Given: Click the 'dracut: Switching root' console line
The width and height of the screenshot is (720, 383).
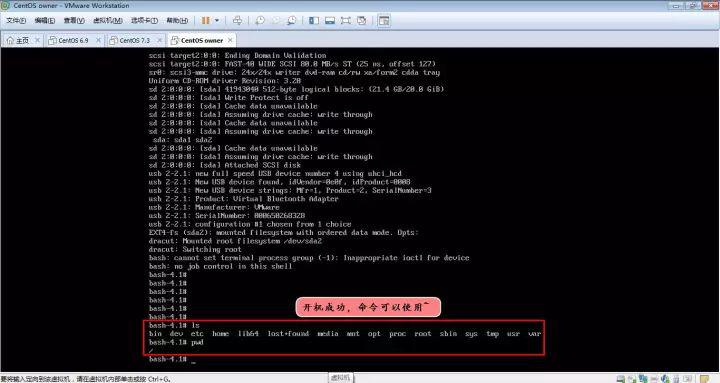Looking at the screenshot, I should coord(195,249).
